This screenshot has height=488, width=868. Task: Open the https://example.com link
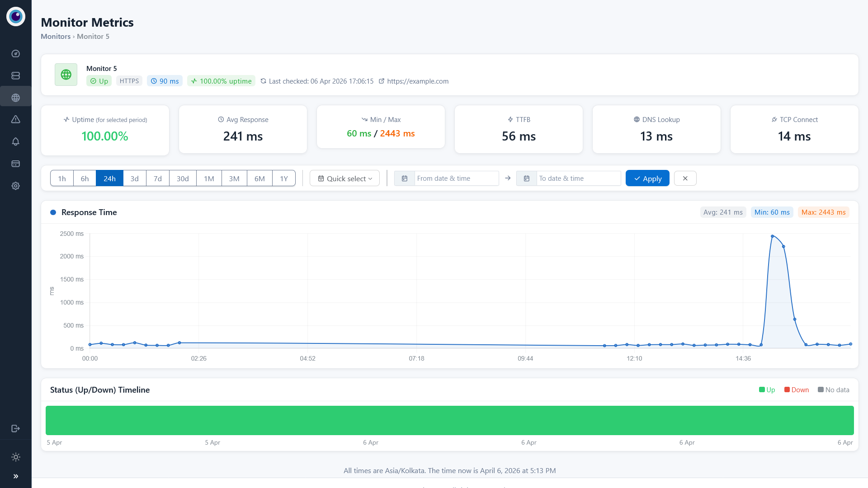click(x=417, y=81)
